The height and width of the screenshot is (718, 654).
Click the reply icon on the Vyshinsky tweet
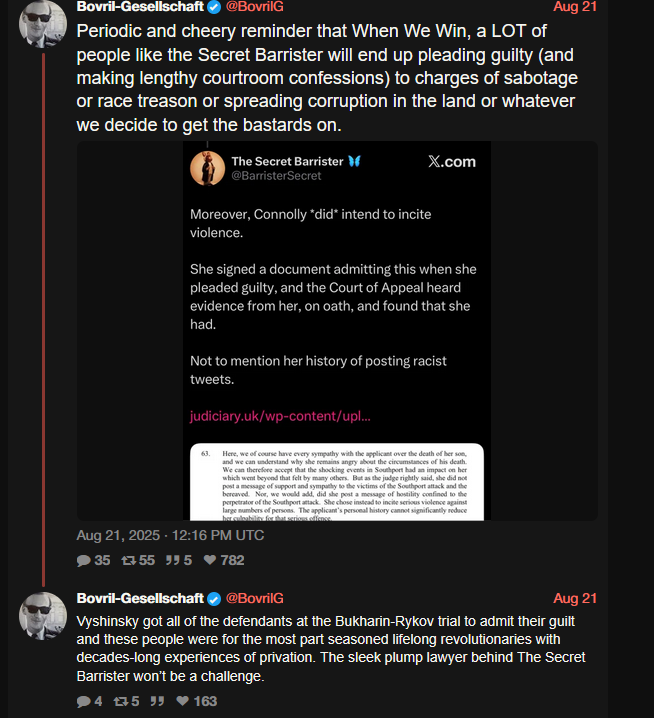coord(83,702)
